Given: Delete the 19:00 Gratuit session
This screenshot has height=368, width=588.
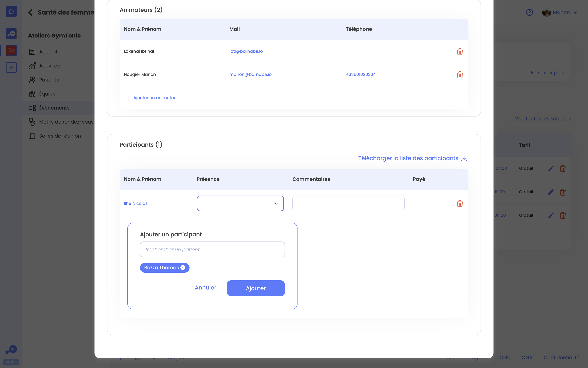Looking at the screenshot, I should pos(563,192).
